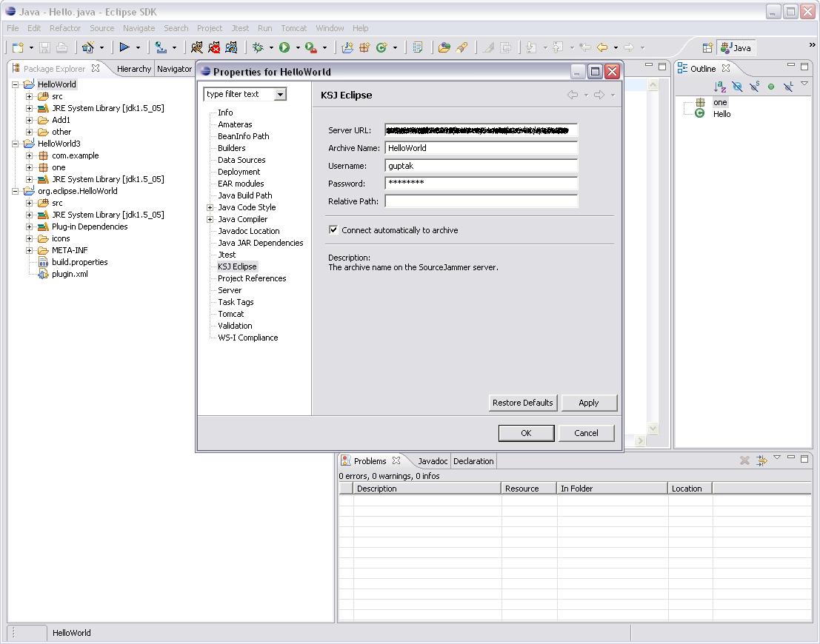Click the wizard icon left of the blue Run triangle

88,48
